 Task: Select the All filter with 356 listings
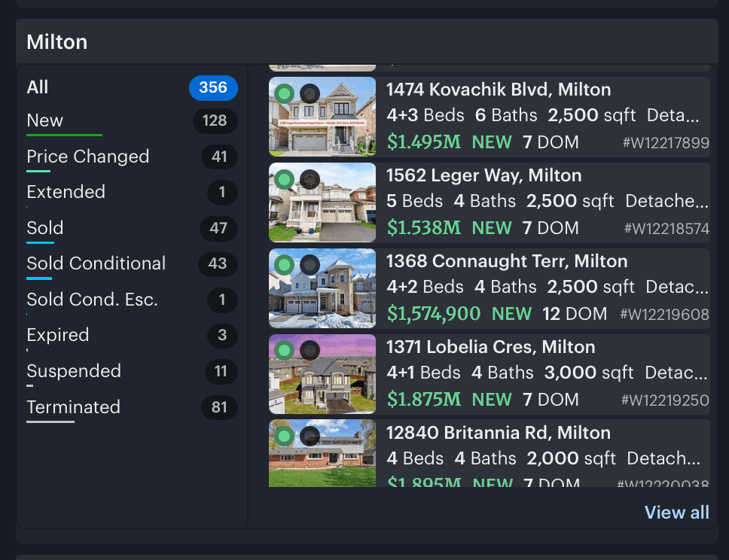tap(132, 87)
